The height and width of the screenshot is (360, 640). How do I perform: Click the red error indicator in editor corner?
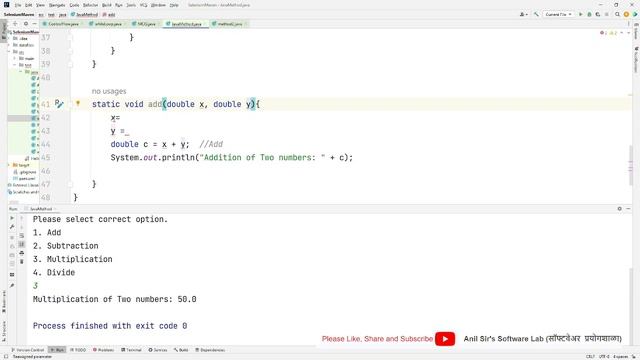[603, 33]
